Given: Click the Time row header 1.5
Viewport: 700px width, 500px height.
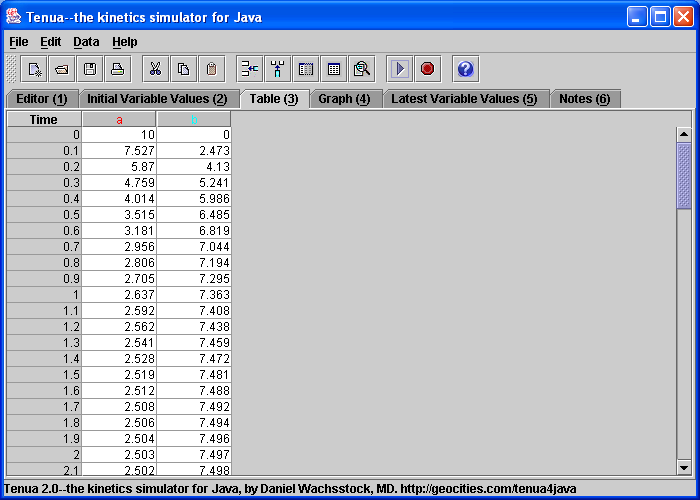Looking at the screenshot, I should click(44, 375).
